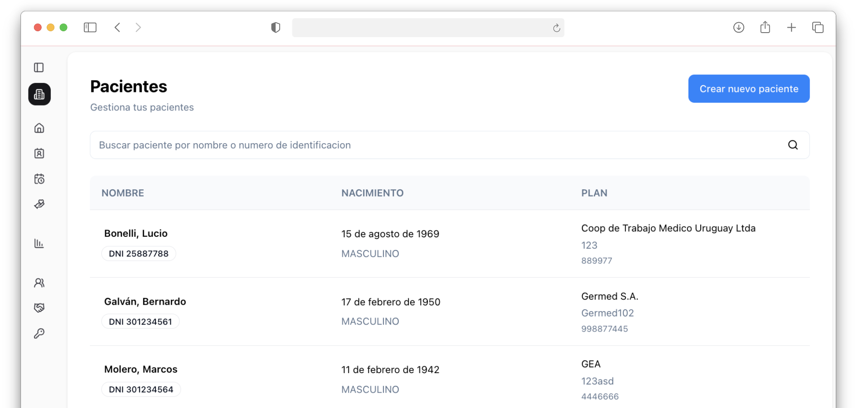The height and width of the screenshot is (408, 868).
Task: Select the team members icon in sidebar
Action: pos(39,283)
